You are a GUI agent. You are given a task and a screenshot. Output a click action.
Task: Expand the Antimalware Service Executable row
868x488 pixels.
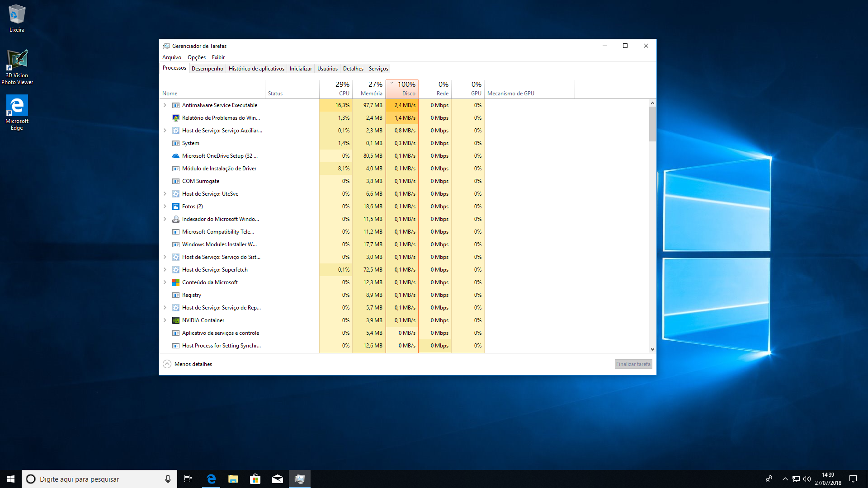coord(165,105)
